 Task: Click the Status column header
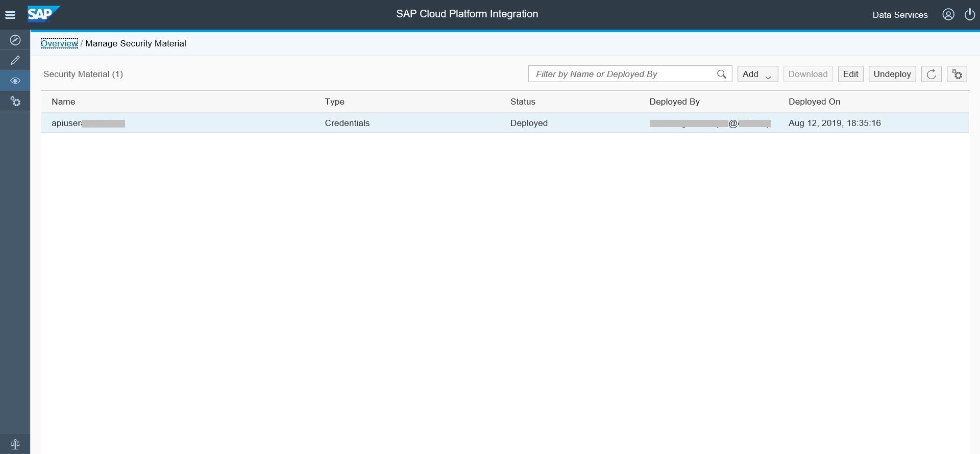pos(523,102)
